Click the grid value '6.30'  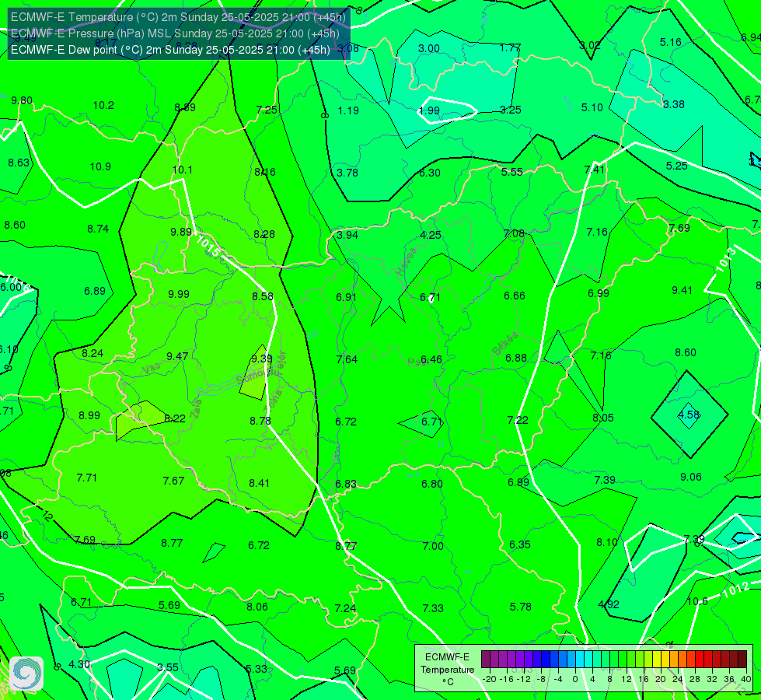(430, 173)
